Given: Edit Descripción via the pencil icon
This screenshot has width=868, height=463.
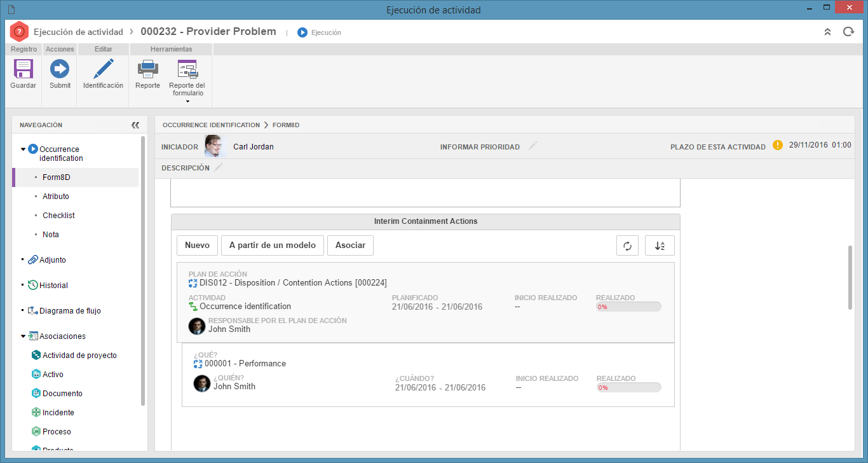Looking at the screenshot, I should coord(219,168).
